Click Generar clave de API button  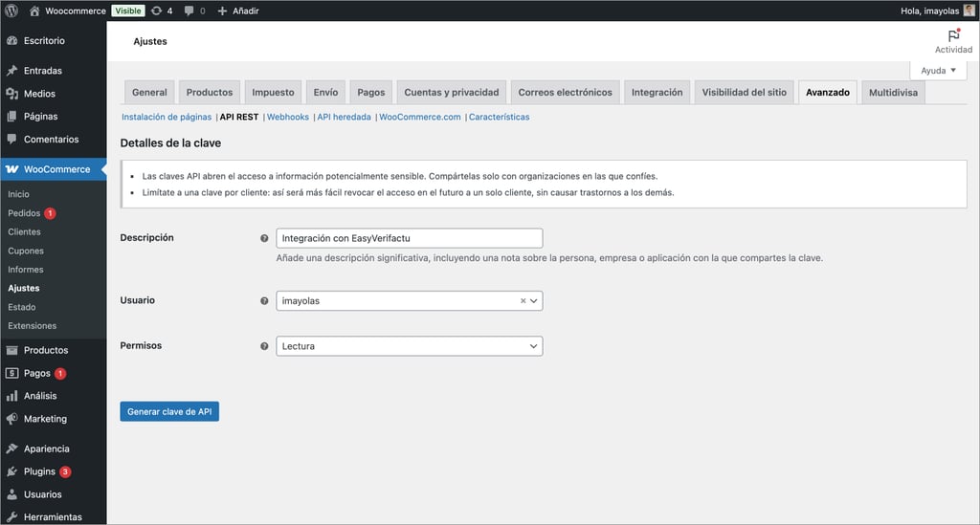(x=169, y=412)
